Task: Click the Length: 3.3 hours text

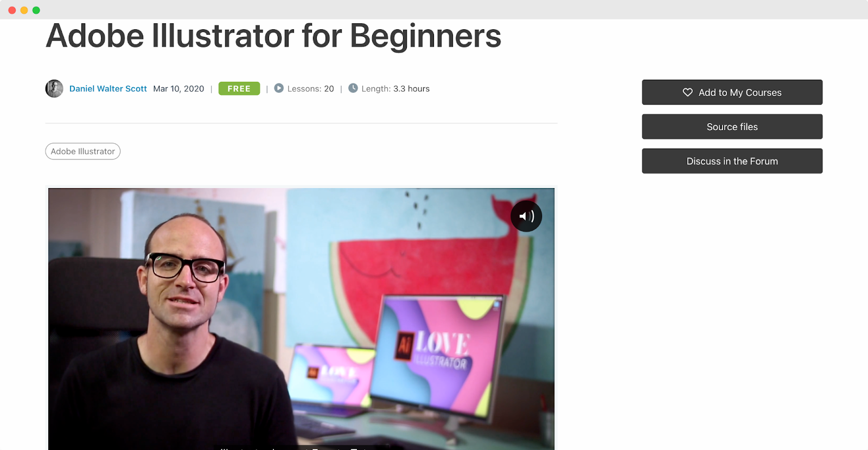Action: (x=395, y=88)
